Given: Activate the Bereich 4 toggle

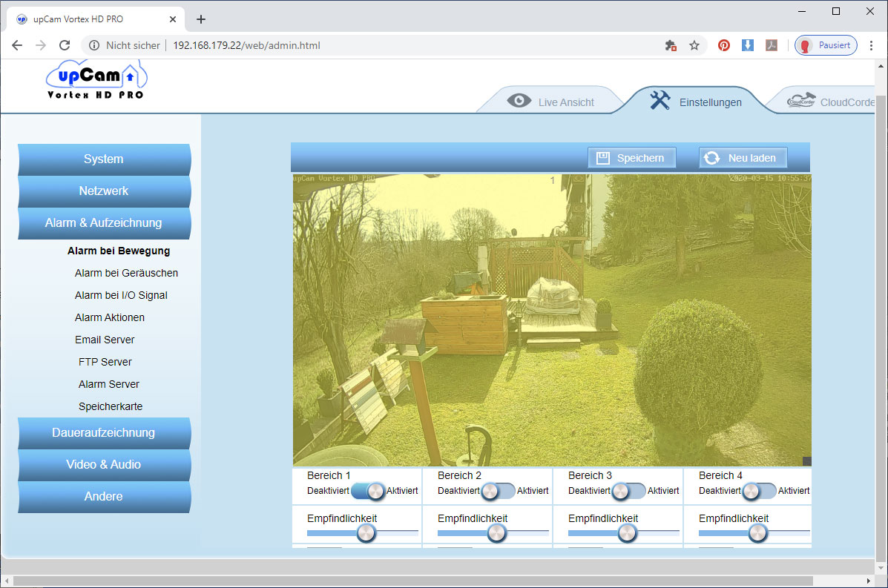Looking at the screenshot, I should tap(759, 491).
